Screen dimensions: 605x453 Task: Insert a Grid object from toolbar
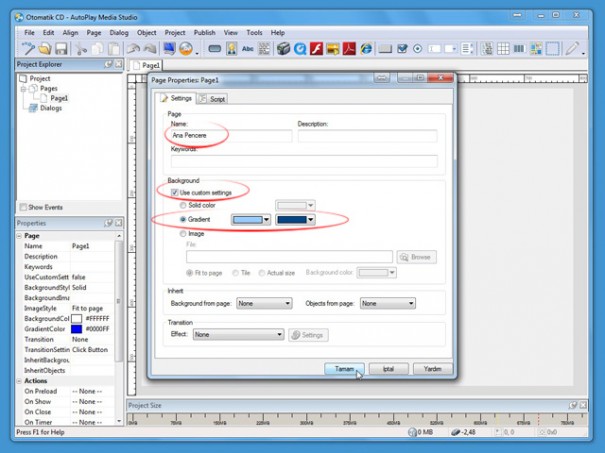tap(503, 49)
